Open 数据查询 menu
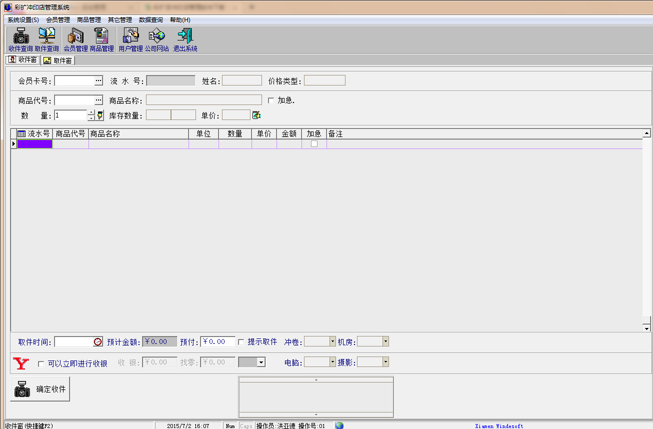 point(151,20)
